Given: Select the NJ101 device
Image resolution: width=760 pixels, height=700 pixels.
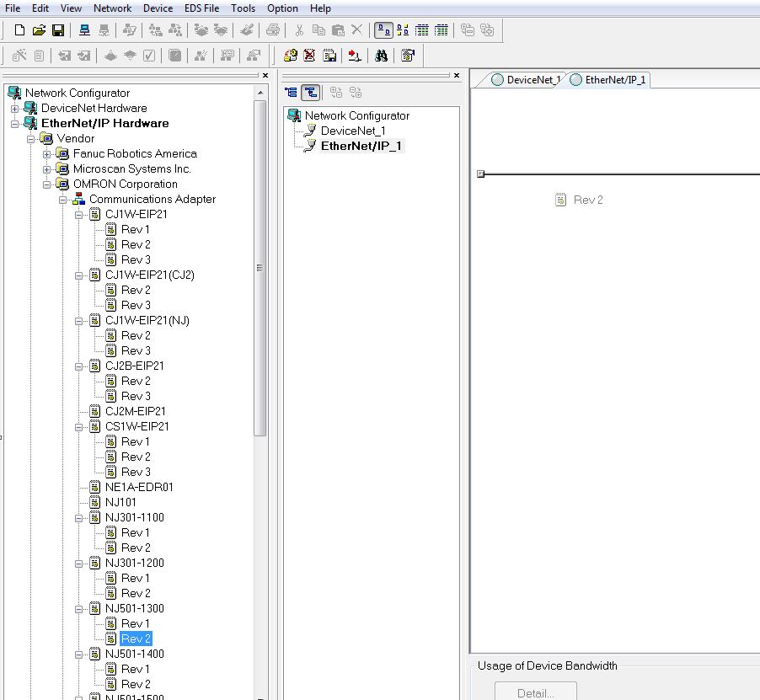Looking at the screenshot, I should [x=120, y=502].
